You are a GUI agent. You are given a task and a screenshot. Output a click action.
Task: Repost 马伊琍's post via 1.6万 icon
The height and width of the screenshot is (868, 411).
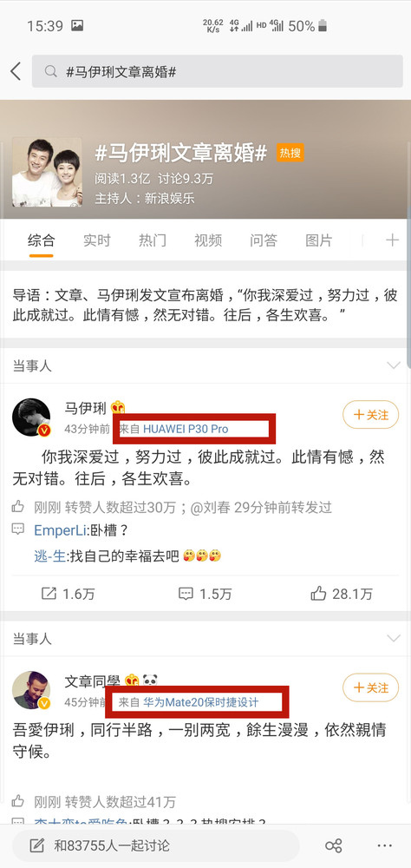pos(49,594)
